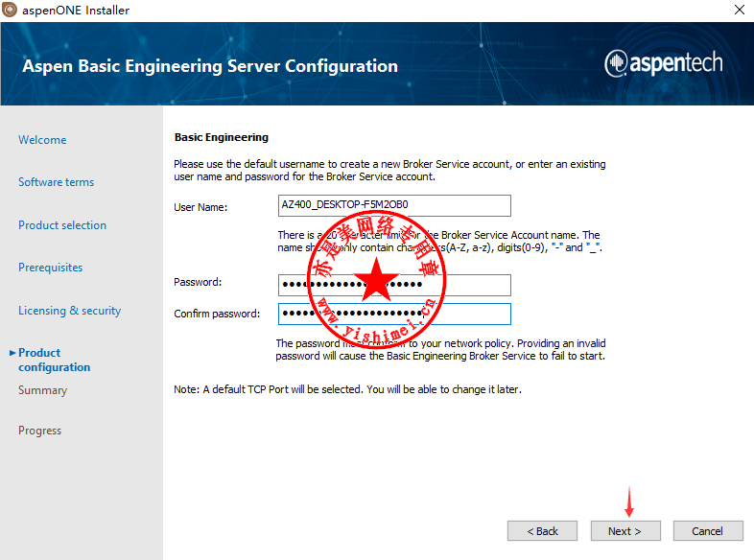Focus the Confirm password field
The height and width of the screenshot is (560, 754).
pyautogui.click(x=394, y=314)
